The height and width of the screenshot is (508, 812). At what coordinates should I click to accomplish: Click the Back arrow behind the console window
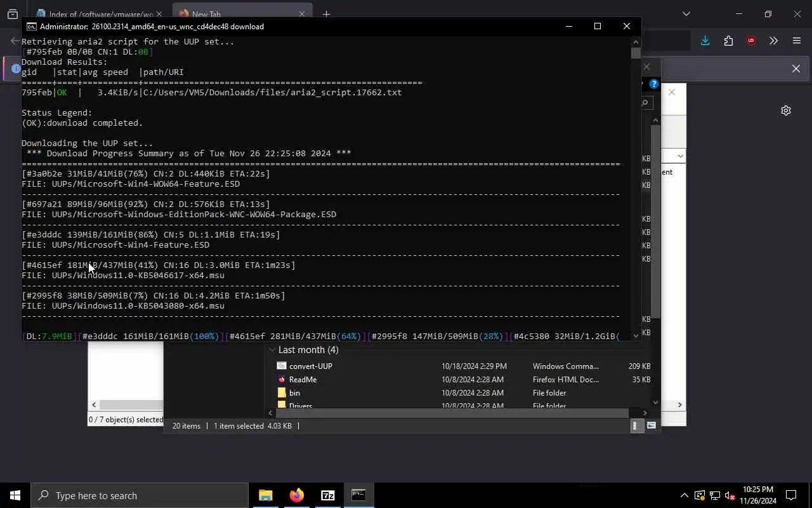tap(15, 41)
